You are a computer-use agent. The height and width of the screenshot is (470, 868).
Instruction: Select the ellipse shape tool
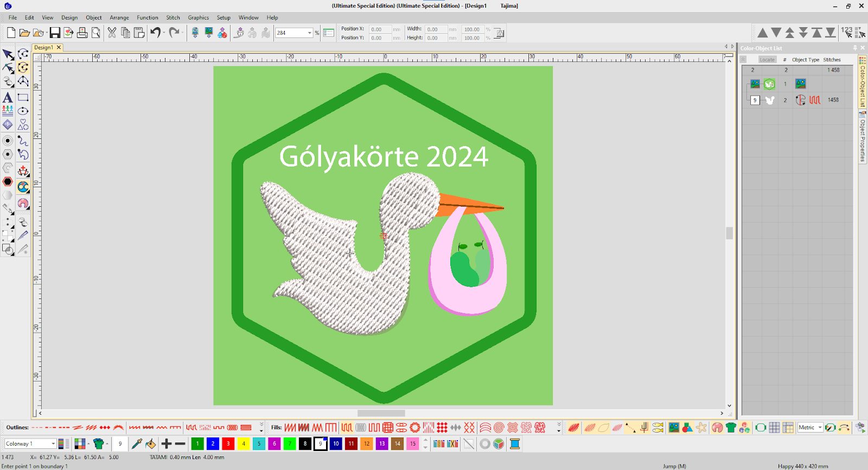(x=23, y=111)
